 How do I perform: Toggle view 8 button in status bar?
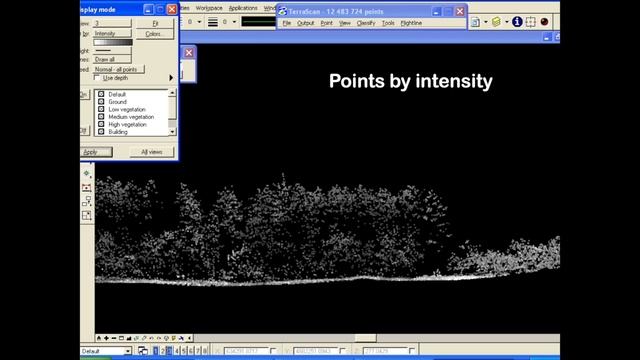click(x=205, y=351)
